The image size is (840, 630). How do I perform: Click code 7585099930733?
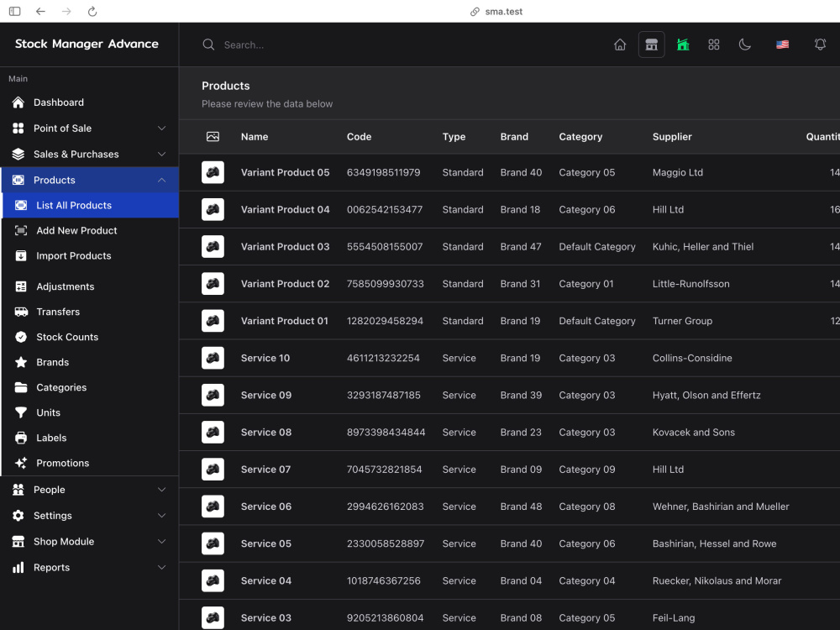386,284
